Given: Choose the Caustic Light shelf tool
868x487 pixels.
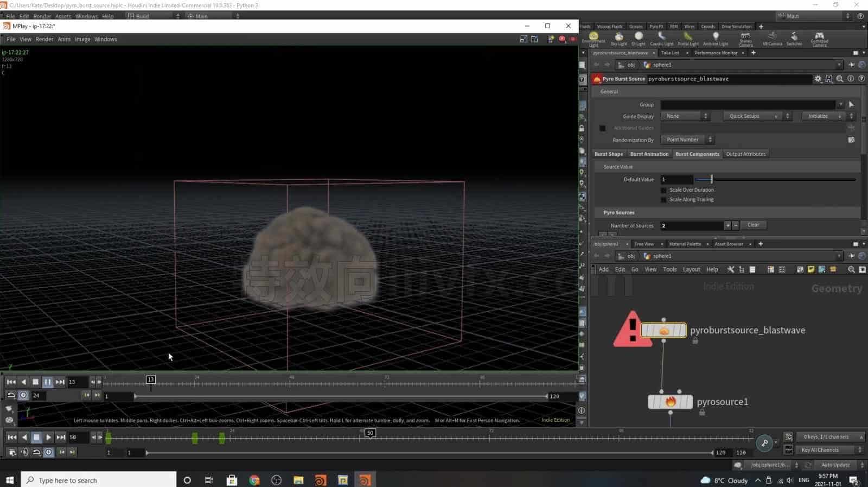Looking at the screenshot, I should coord(661,39).
